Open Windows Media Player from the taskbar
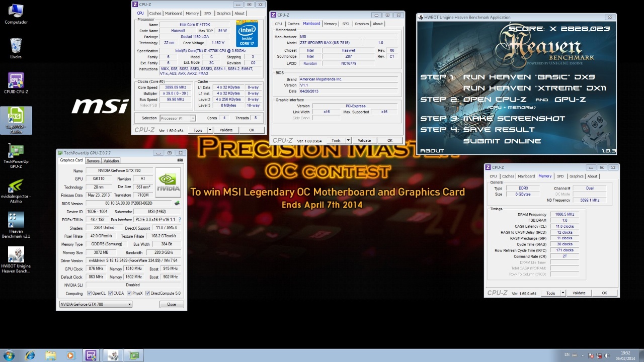The width and height of the screenshot is (644, 362). coord(70,355)
